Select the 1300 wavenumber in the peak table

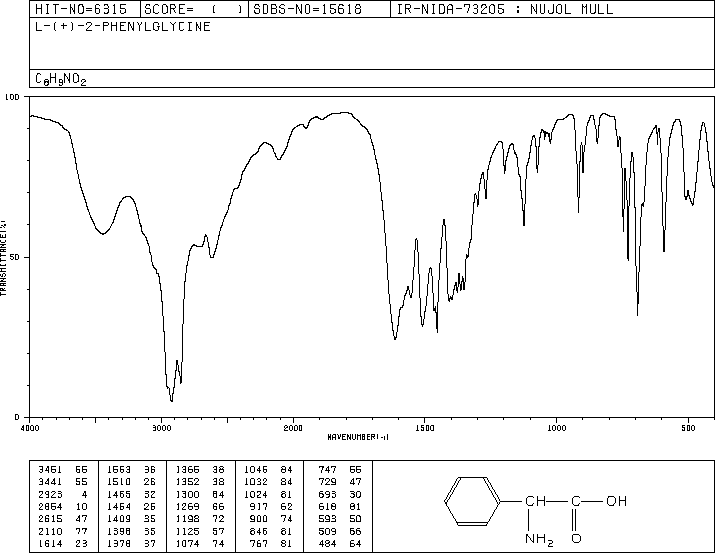click(187, 494)
